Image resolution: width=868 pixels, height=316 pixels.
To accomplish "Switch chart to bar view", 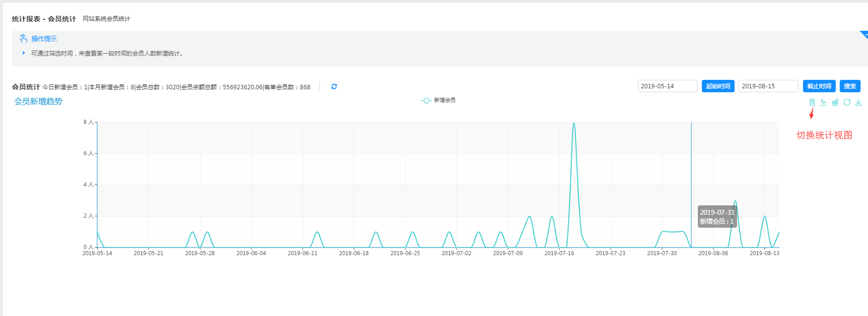I will [835, 102].
